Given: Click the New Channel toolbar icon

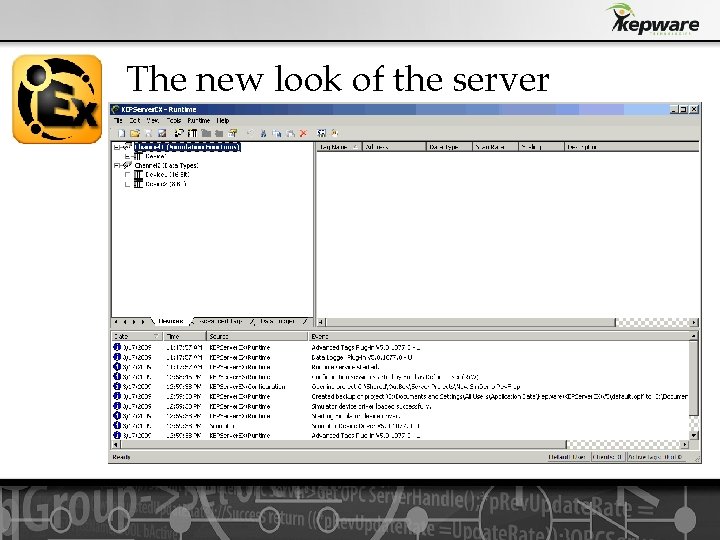Looking at the screenshot, I should pos(179,133).
